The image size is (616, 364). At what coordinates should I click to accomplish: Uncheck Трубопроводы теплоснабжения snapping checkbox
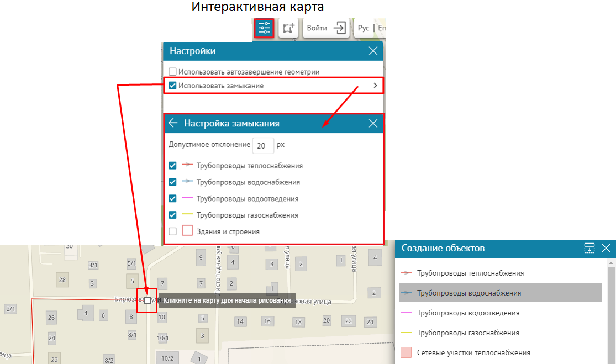click(173, 166)
